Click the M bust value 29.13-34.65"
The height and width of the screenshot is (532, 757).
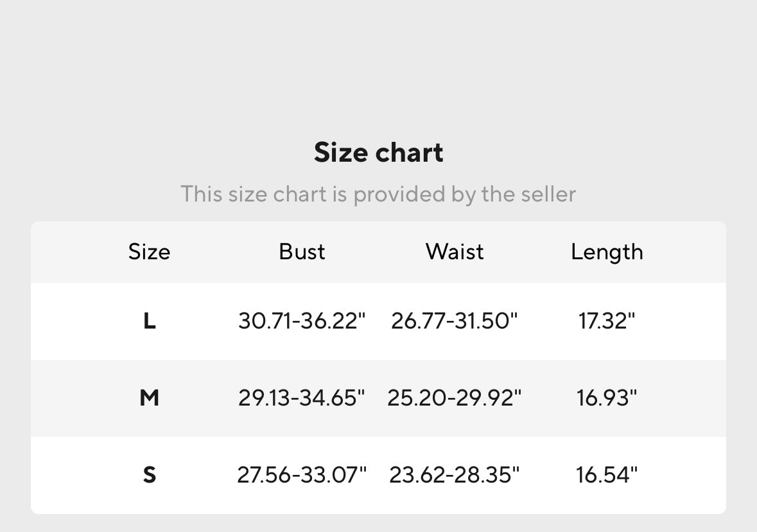click(x=302, y=398)
